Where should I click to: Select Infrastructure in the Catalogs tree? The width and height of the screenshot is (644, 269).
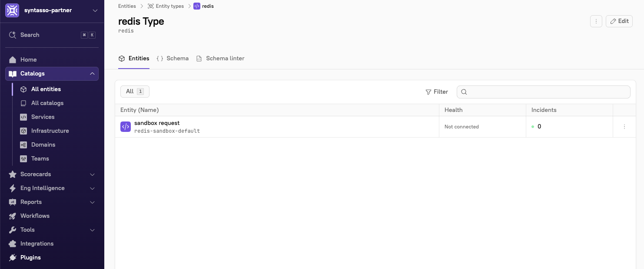tap(50, 131)
